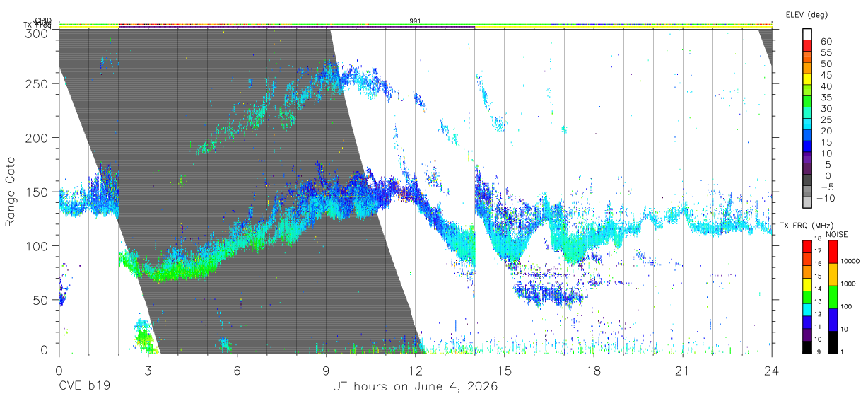Viewport: 868px width, 401px height.
Task: Click the 'UT hours on June 4, 2026' label
Action: [x=415, y=387]
